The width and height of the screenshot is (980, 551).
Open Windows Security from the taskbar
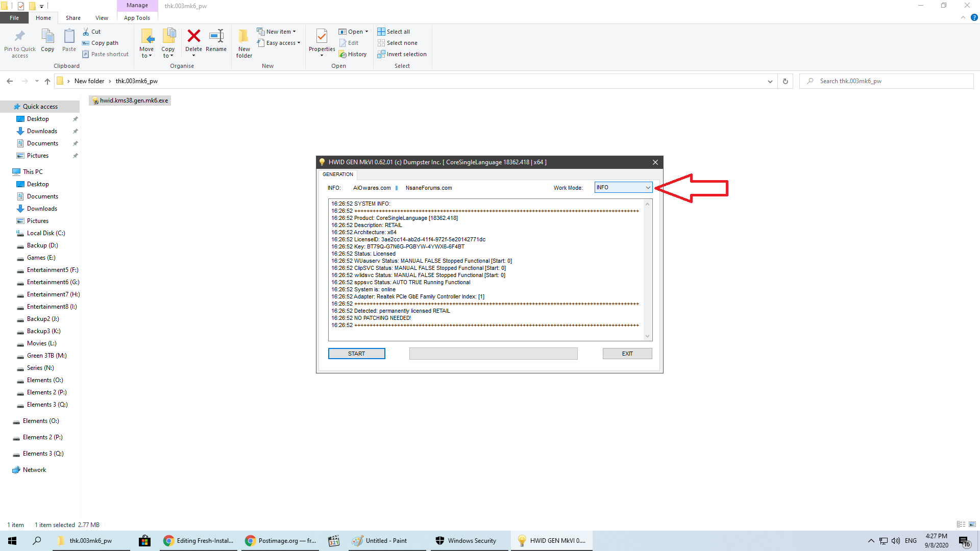click(x=467, y=541)
